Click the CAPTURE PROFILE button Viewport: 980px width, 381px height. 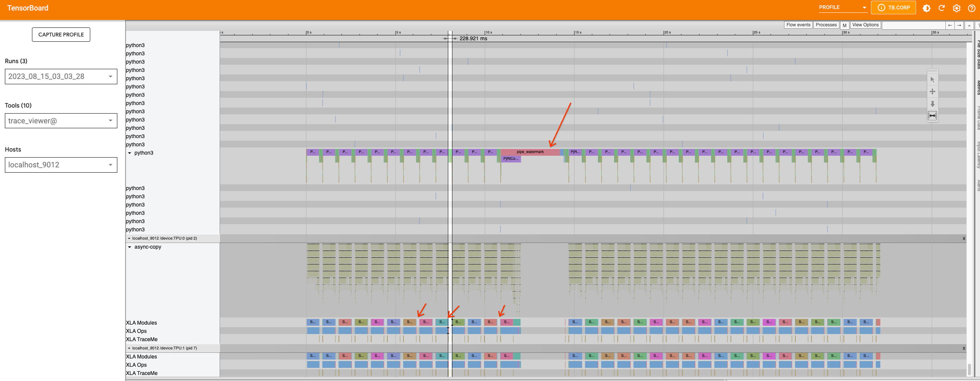pyautogui.click(x=61, y=35)
